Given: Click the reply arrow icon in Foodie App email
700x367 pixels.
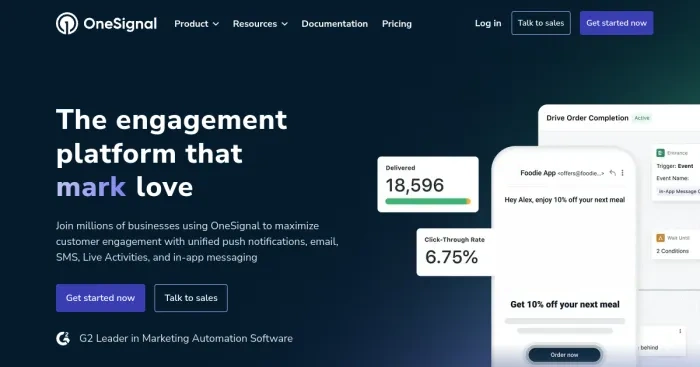Looking at the screenshot, I should [x=612, y=173].
